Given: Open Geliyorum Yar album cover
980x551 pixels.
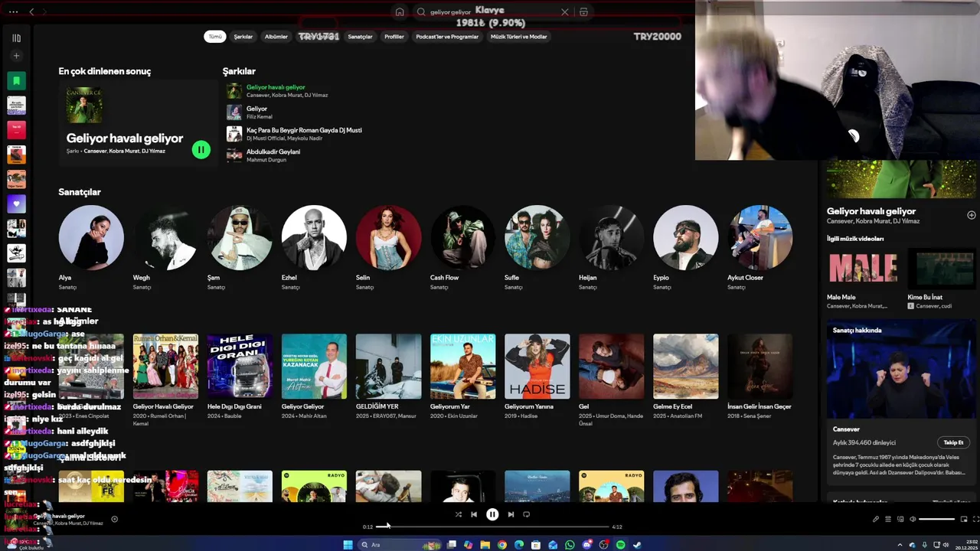Looking at the screenshot, I should [x=462, y=367].
